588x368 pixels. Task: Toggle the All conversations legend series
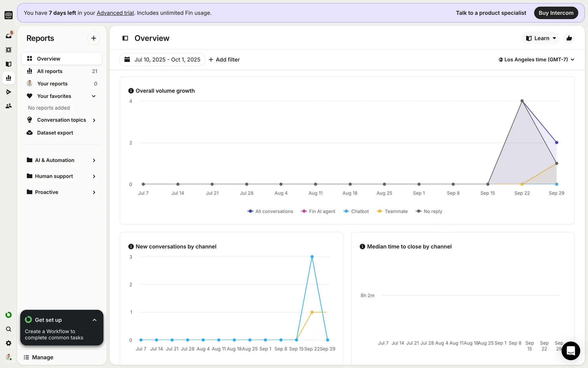(270, 211)
